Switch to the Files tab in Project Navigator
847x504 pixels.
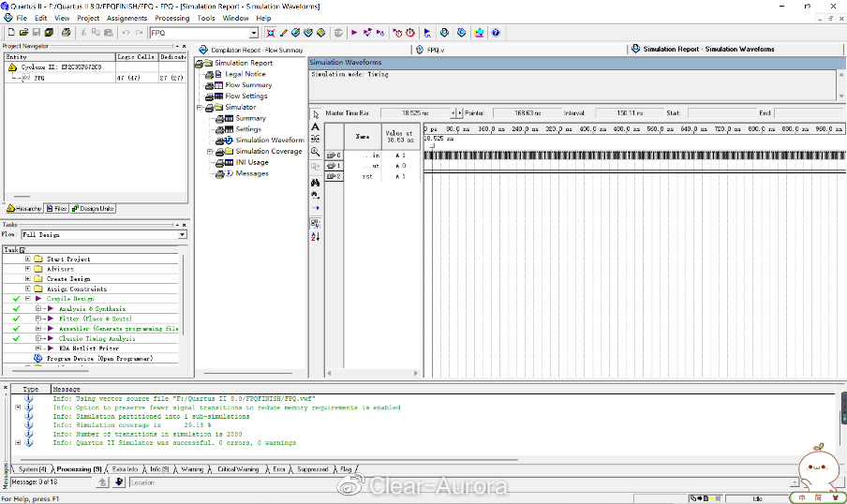pyautogui.click(x=57, y=209)
